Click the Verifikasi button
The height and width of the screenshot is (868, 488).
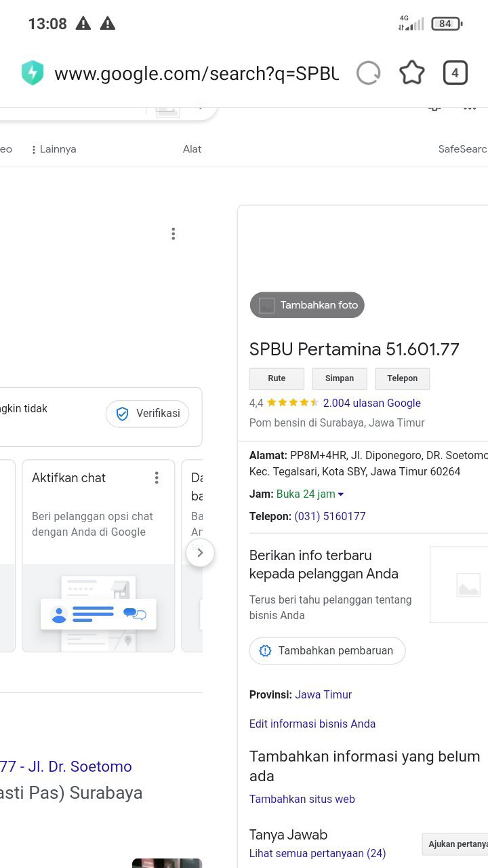point(148,414)
